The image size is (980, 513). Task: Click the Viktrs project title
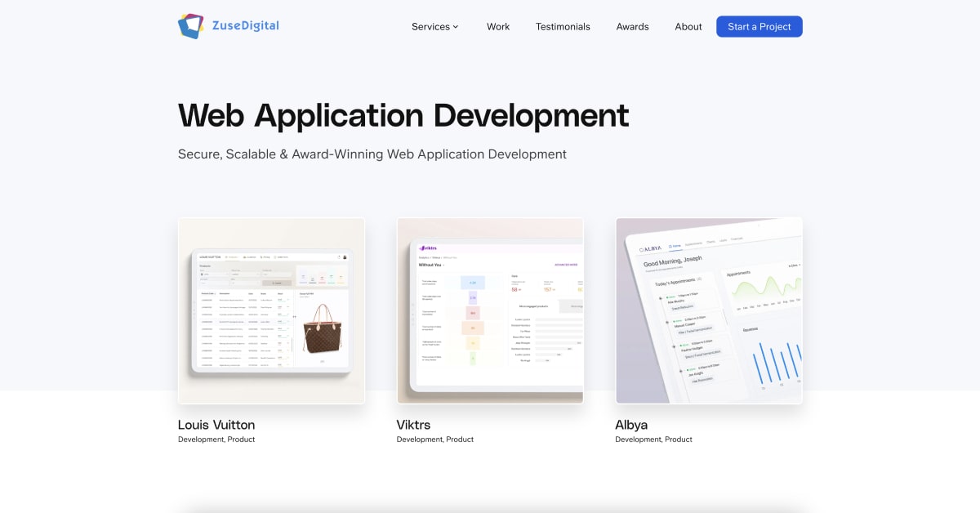coord(413,425)
